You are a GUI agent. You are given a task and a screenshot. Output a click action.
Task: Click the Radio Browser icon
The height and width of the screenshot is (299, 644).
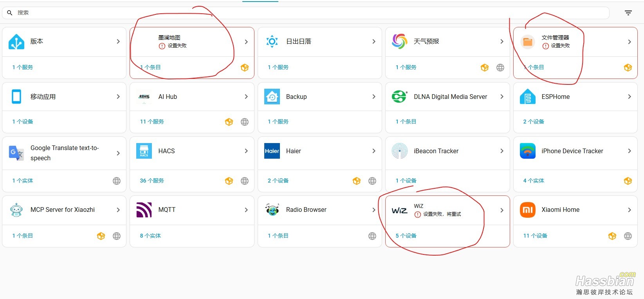click(x=272, y=210)
